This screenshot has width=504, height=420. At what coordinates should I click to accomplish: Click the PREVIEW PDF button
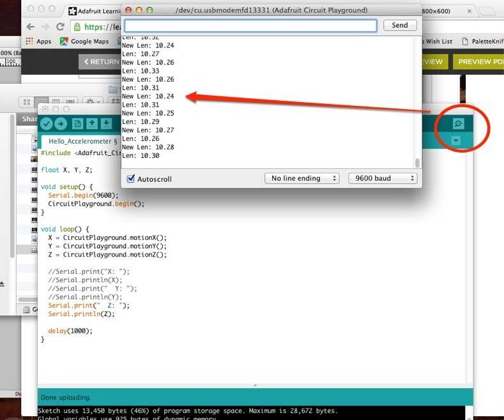click(x=478, y=62)
